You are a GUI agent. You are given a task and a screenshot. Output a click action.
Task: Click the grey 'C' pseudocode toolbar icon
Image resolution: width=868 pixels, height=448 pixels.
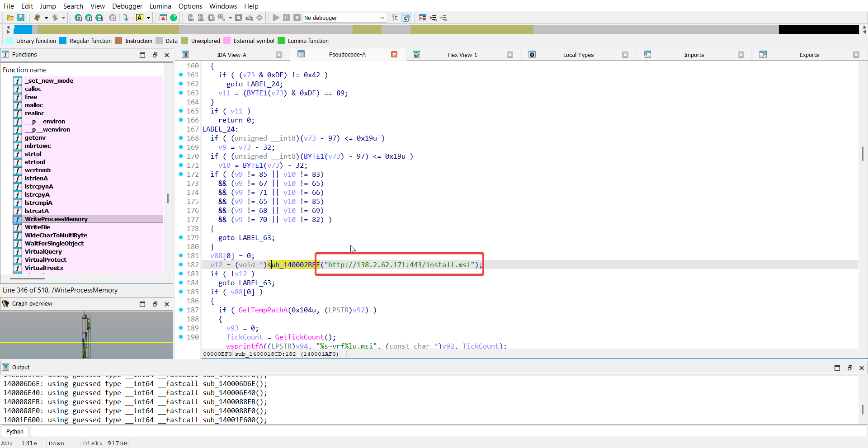click(x=396, y=18)
